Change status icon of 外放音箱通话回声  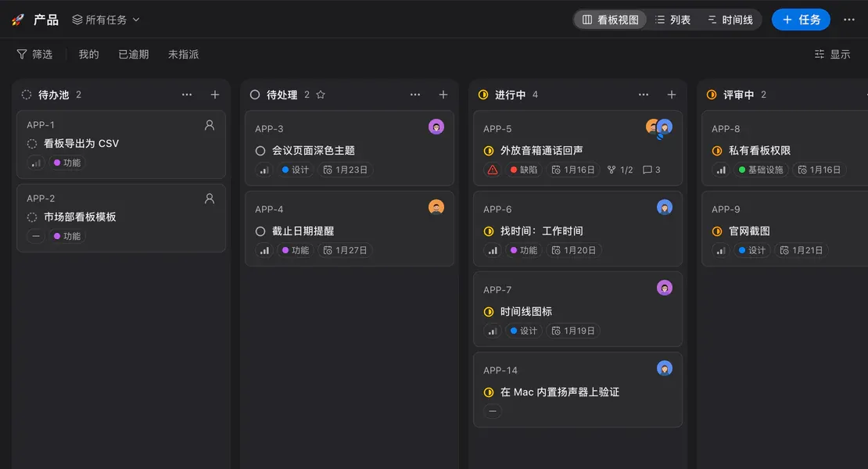(x=488, y=150)
